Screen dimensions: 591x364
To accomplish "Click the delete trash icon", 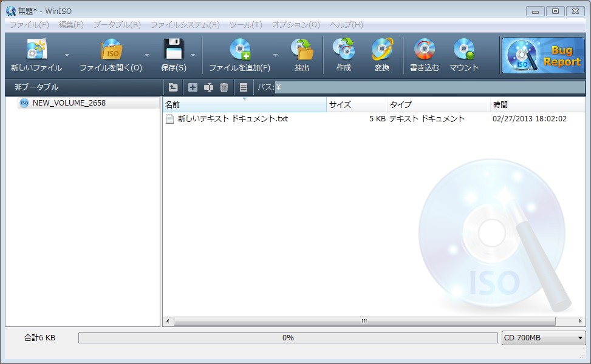I will click(224, 87).
